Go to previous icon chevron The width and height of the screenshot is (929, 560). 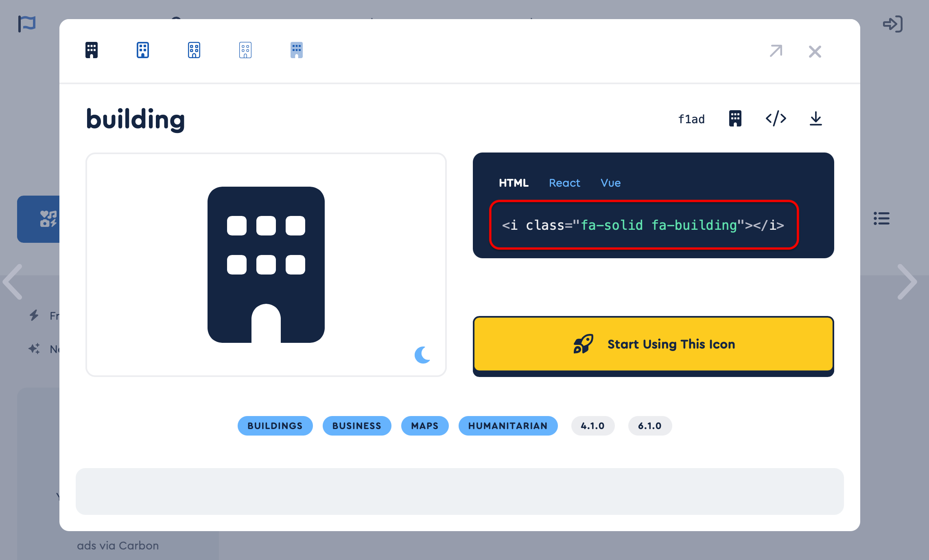[x=13, y=282]
